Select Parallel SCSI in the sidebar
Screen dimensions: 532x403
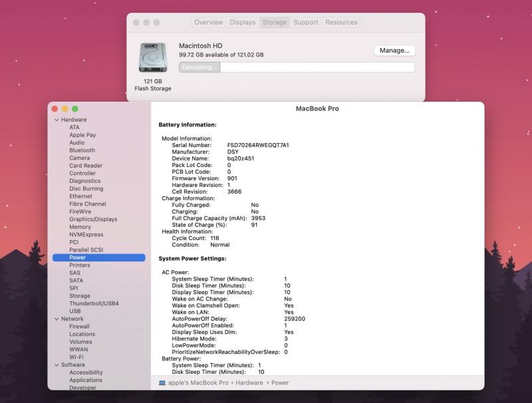pos(86,250)
